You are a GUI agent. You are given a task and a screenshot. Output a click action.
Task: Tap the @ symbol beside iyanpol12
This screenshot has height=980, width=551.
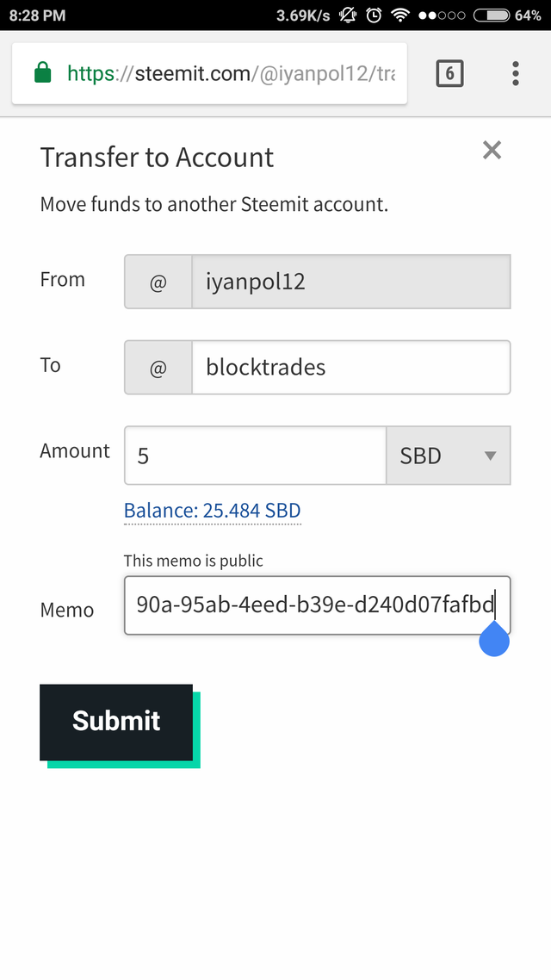pyautogui.click(x=158, y=282)
